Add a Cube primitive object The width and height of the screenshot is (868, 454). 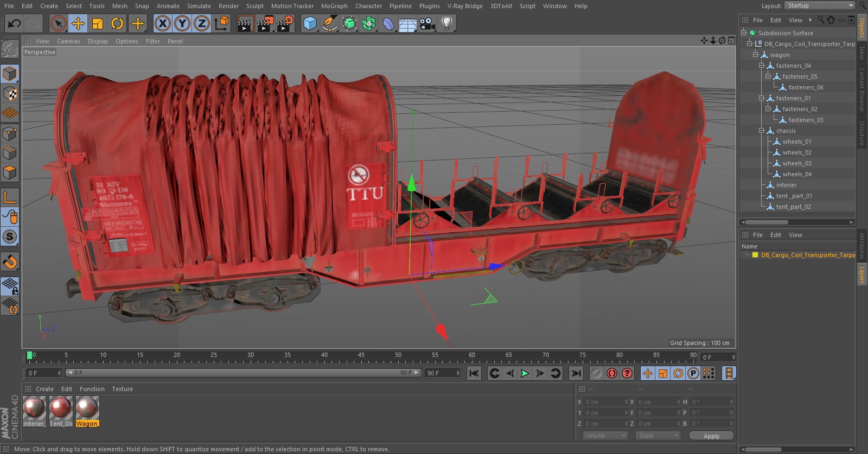click(x=310, y=23)
